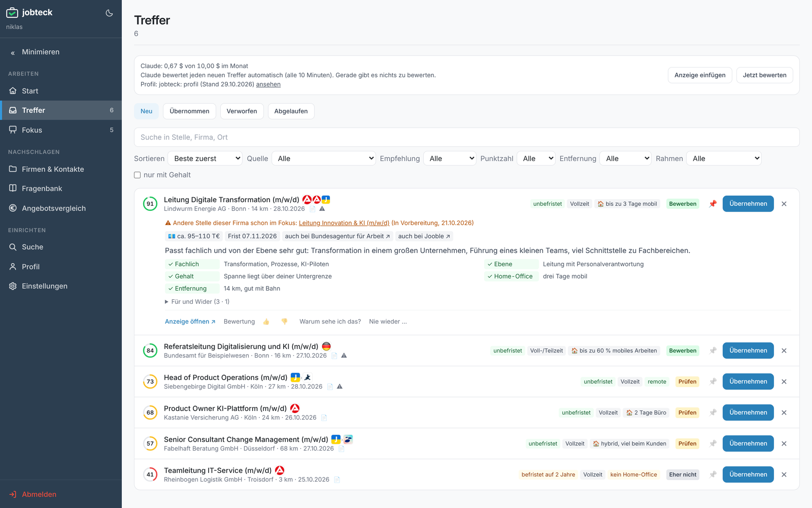Select the Neu tab
This screenshot has height=508, width=812.
coord(147,111)
